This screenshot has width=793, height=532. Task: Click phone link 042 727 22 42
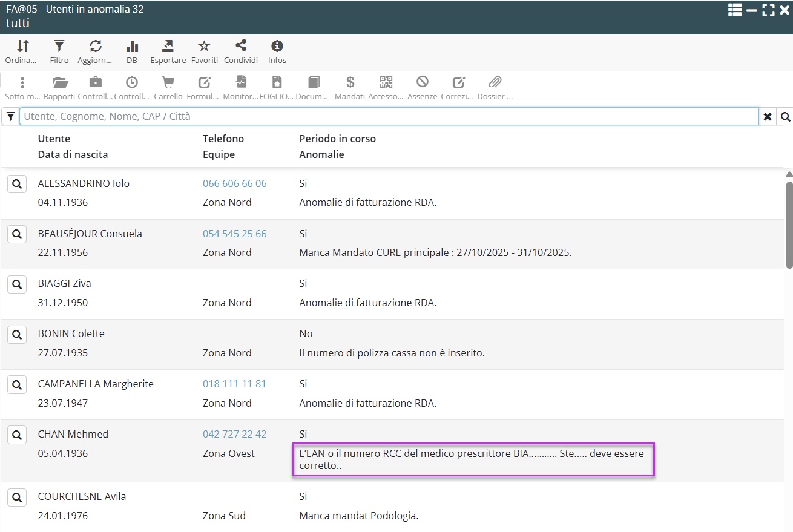point(234,434)
